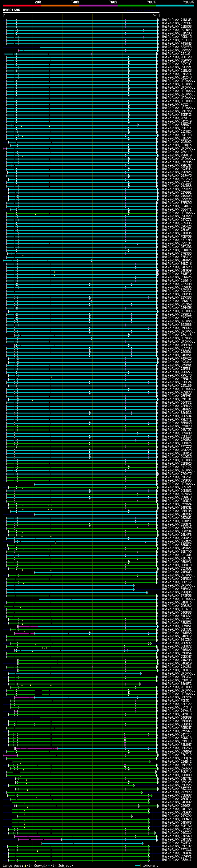Select hit label UniRef100_C9E2R1
Screen dimensions: 197x868
click(177, 67)
